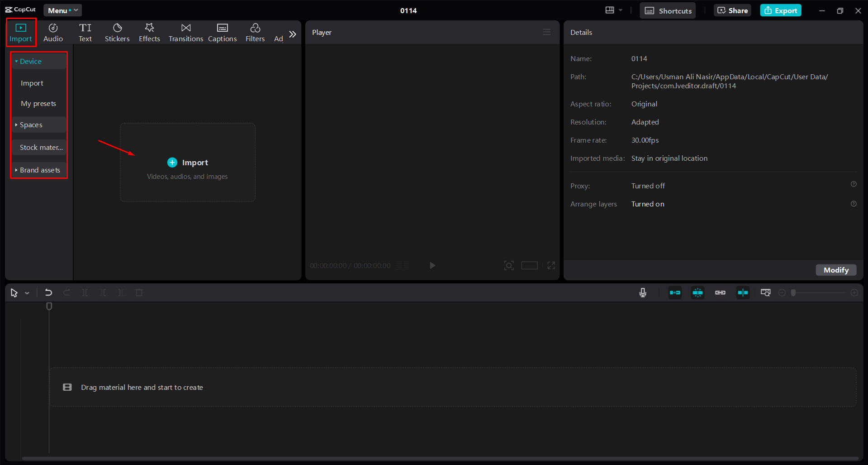
Task: Click the 'Original' aspect ratio value
Action: (644, 104)
